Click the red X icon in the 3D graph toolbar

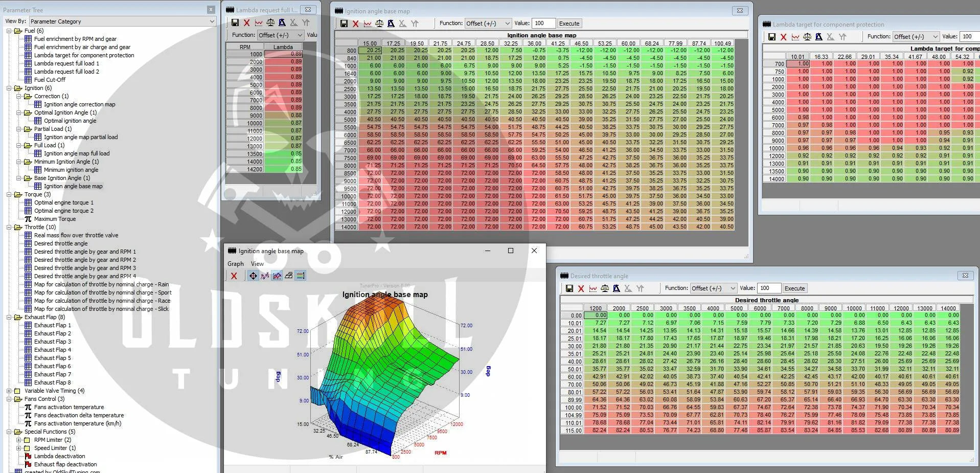click(x=234, y=276)
